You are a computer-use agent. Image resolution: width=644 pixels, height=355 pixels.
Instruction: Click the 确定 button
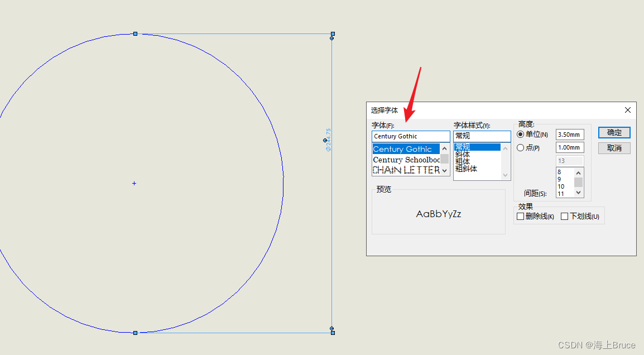point(614,133)
